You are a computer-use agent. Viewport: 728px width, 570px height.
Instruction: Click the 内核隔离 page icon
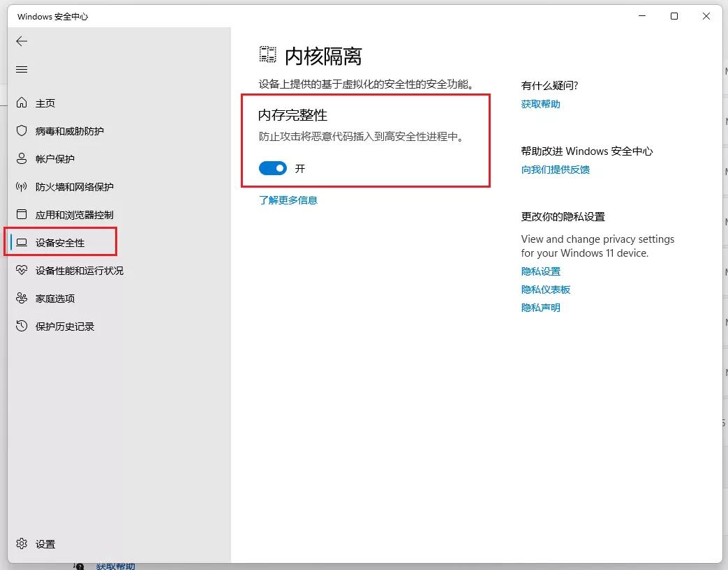click(x=267, y=54)
